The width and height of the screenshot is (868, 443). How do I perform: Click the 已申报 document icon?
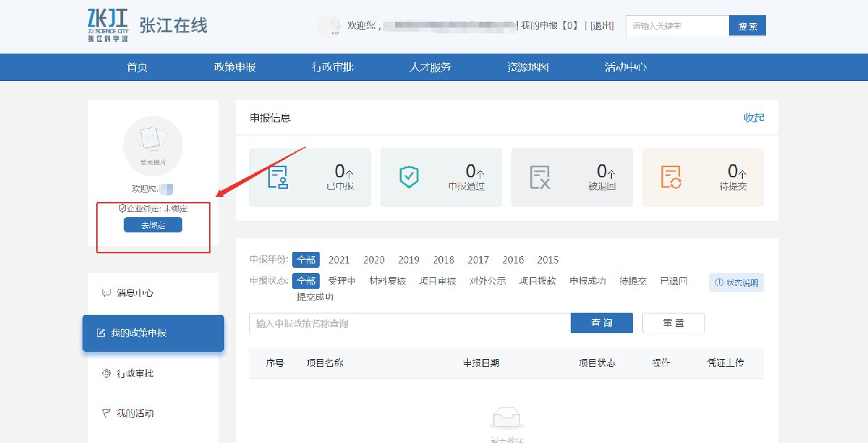(x=278, y=177)
